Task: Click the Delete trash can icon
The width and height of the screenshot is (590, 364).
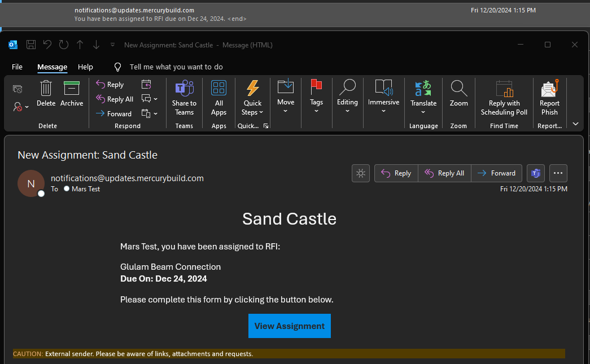Action: (46, 89)
